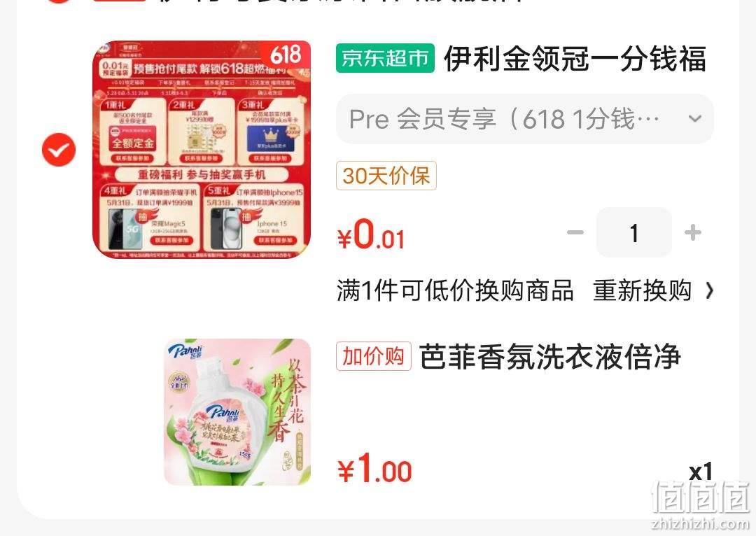Uncheck the red checkmark beside the 伊利金领冠 item

[x=59, y=150]
